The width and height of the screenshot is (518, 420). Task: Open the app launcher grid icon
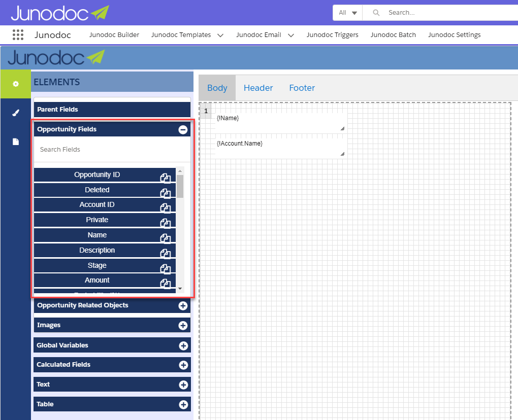18,34
